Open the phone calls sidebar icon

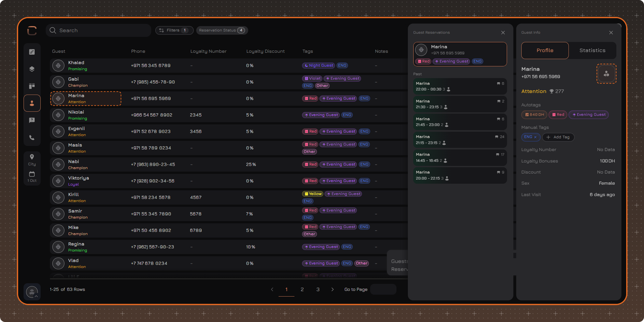(x=32, y=138)
